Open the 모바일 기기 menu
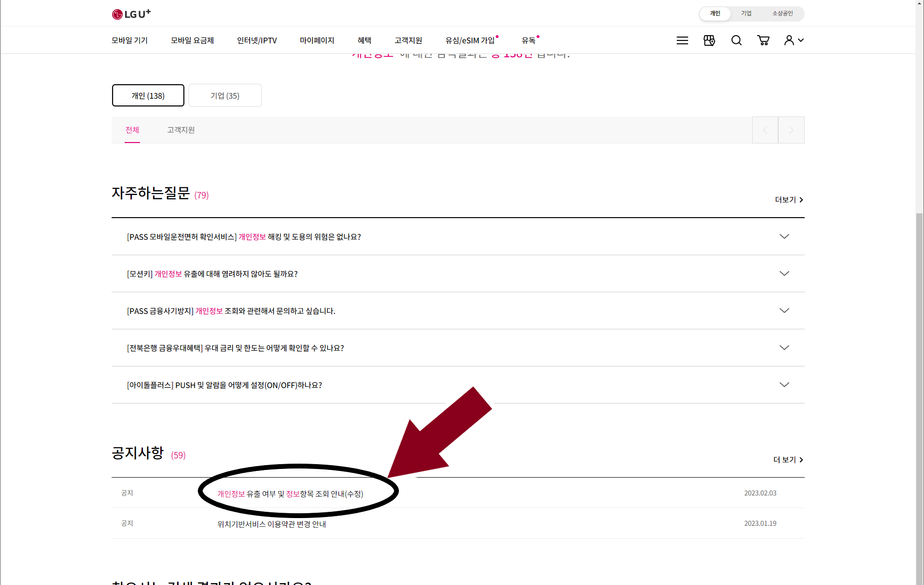 pyautogui.click(x=129, y=40)
